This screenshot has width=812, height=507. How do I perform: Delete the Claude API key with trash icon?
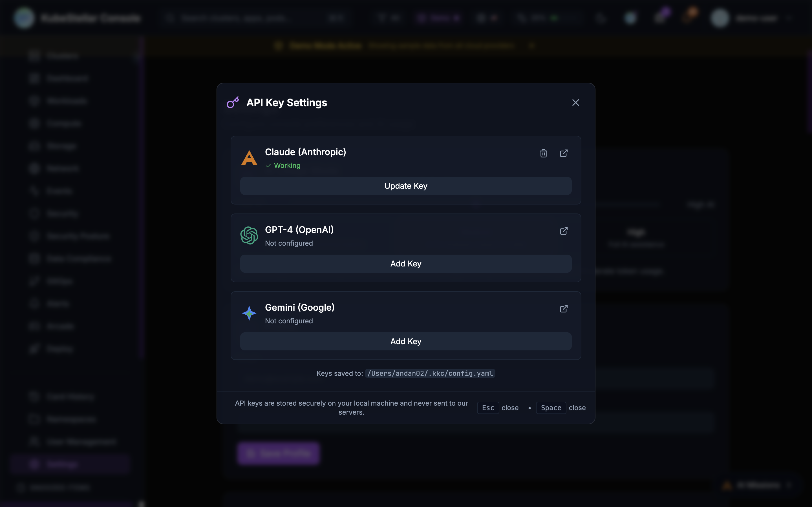pos(543,153)
